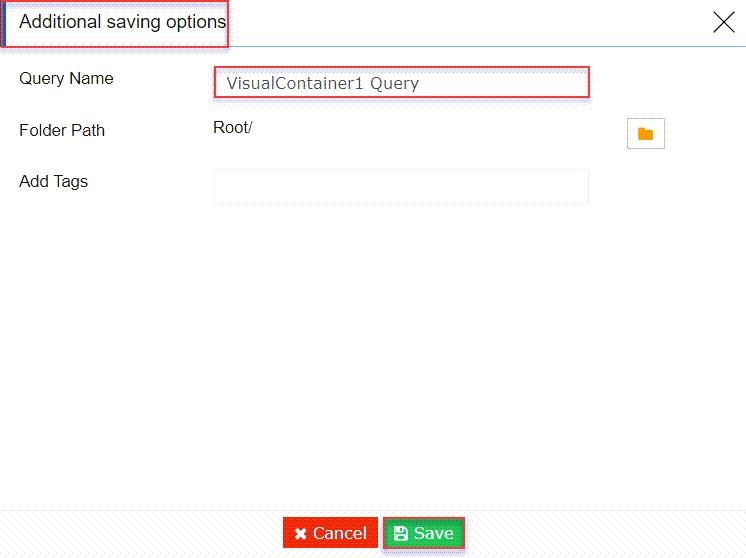Save the query with green Save button
The height and width of the screenshot is (558, 746).
(423, 533)
